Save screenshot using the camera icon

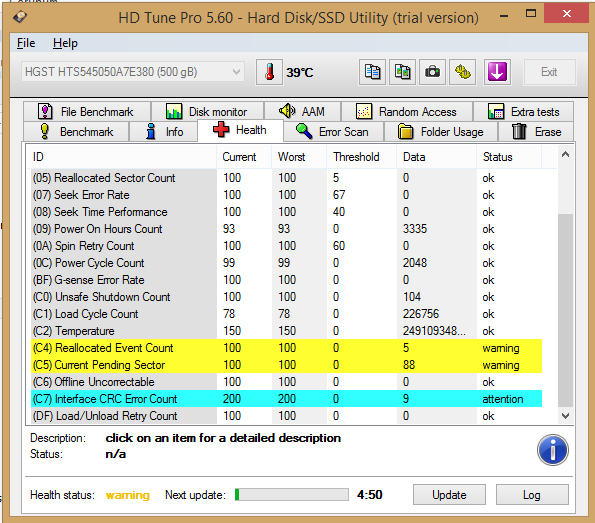432,72
